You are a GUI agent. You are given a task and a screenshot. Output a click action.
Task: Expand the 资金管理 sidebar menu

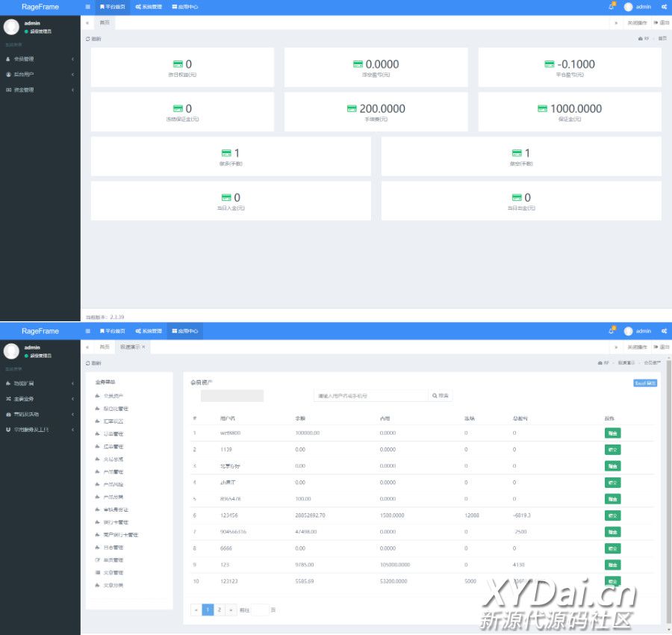point(72,90)
